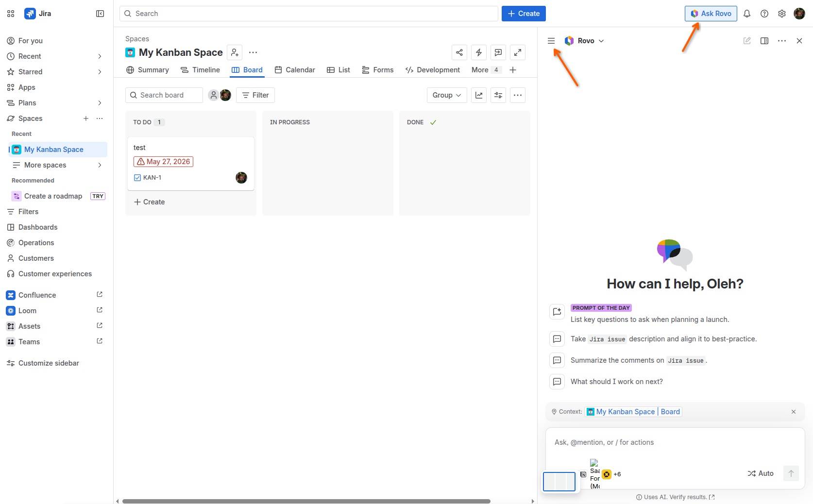Create an issue in the To Do column

[150, 202]
